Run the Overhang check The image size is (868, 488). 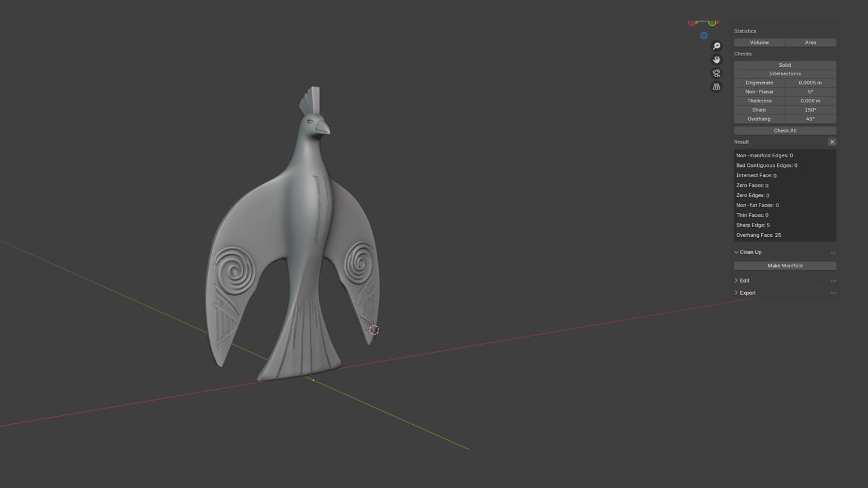[x=759, y=119]
